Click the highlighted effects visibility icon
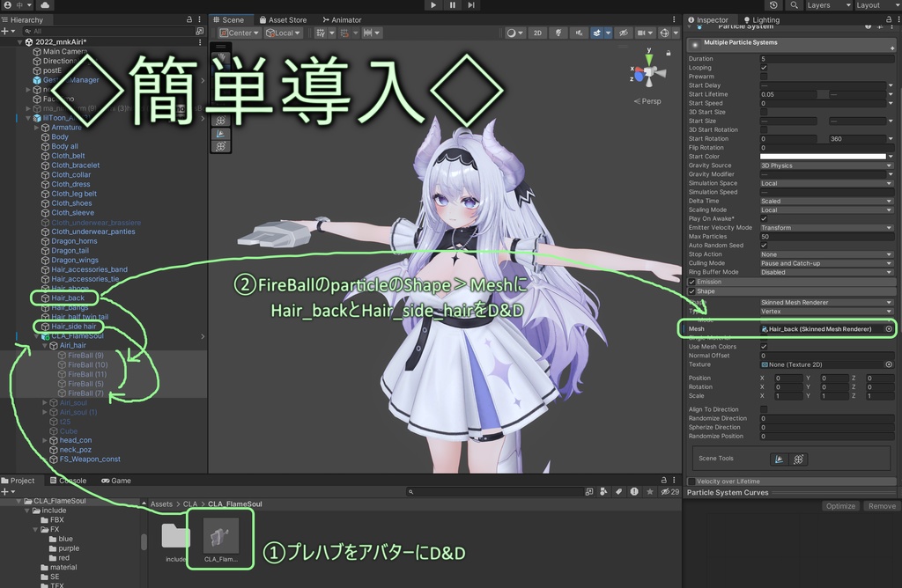Image resolution: width=902 pixels, height=588 pixels. (596, 33)
